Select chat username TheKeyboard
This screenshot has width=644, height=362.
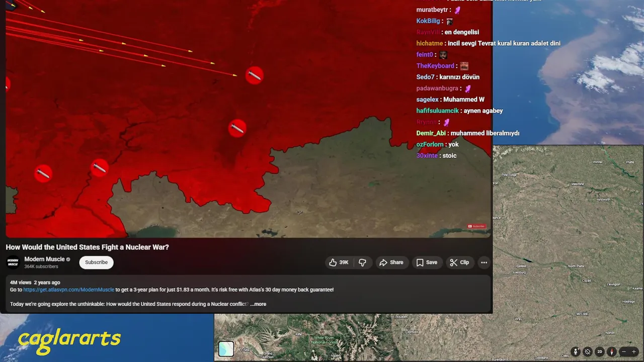coord(435,66)
